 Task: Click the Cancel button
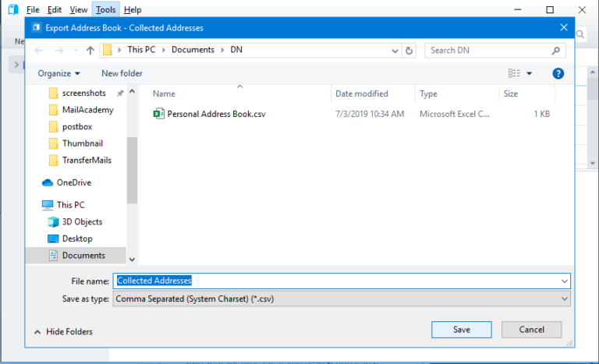click(x=531, y=330)
